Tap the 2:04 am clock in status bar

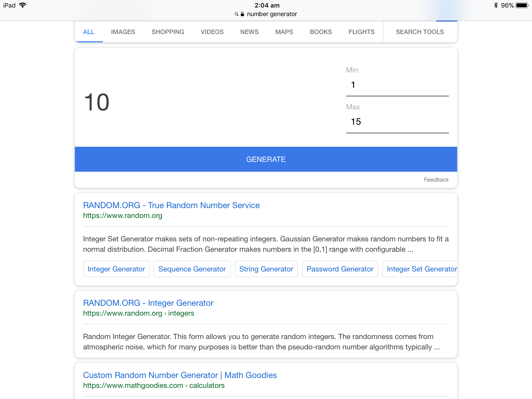pos(267,5)
